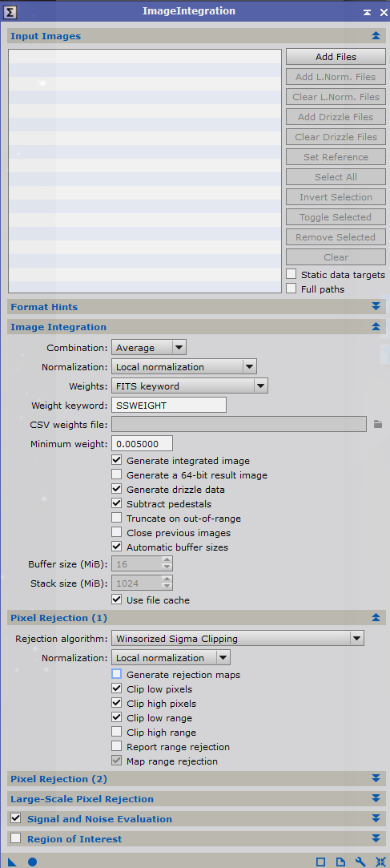
Task: Expand the Large-Scale Pixel Rejection section
Action: [x=196, y=799]
